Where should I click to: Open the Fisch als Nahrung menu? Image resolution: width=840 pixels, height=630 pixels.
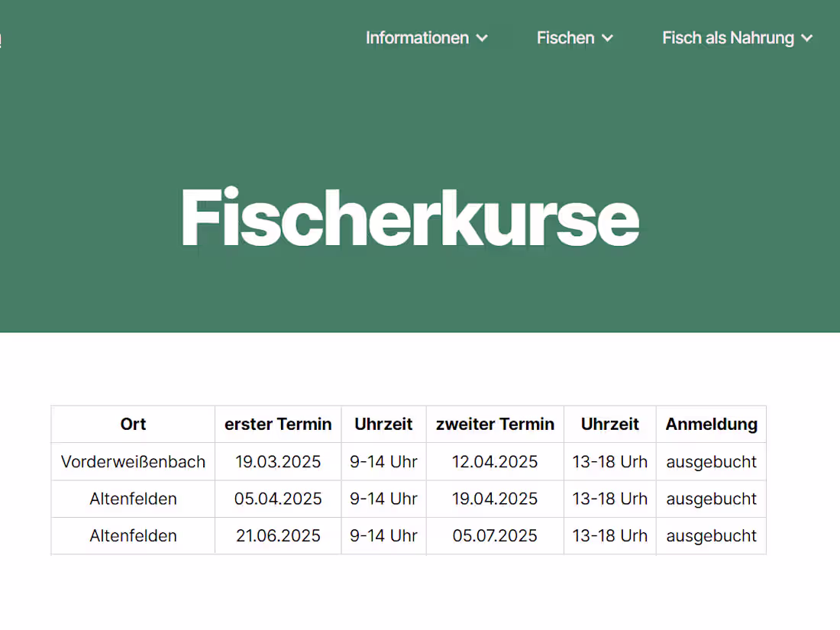(x=737, y=38)
